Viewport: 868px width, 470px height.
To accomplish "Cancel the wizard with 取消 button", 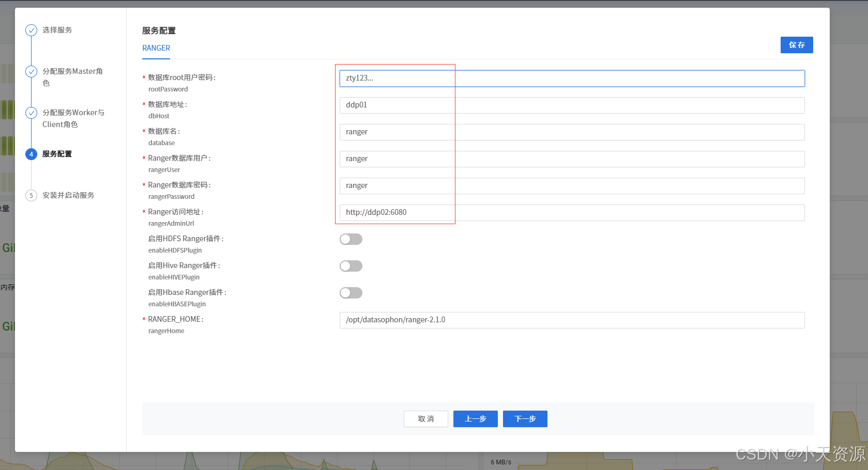I will coord(425,419).
